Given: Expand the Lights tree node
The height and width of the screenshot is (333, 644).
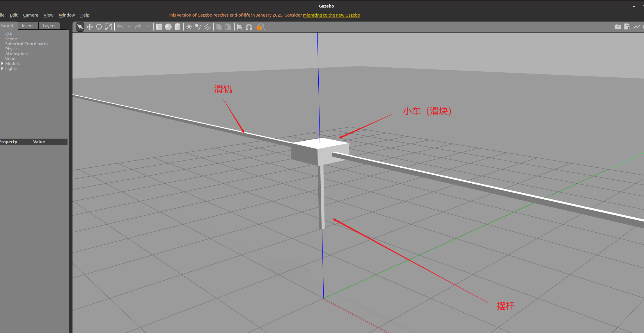Looking at the screenshot, I should click(x=2, y=69).
